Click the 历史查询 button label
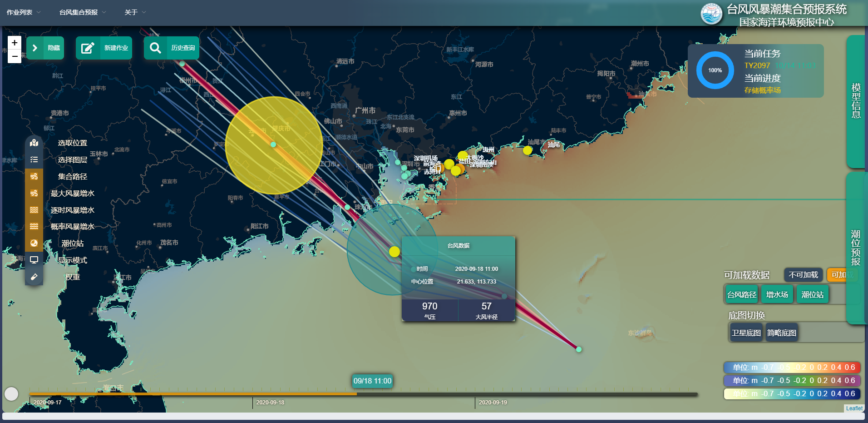 183,48
